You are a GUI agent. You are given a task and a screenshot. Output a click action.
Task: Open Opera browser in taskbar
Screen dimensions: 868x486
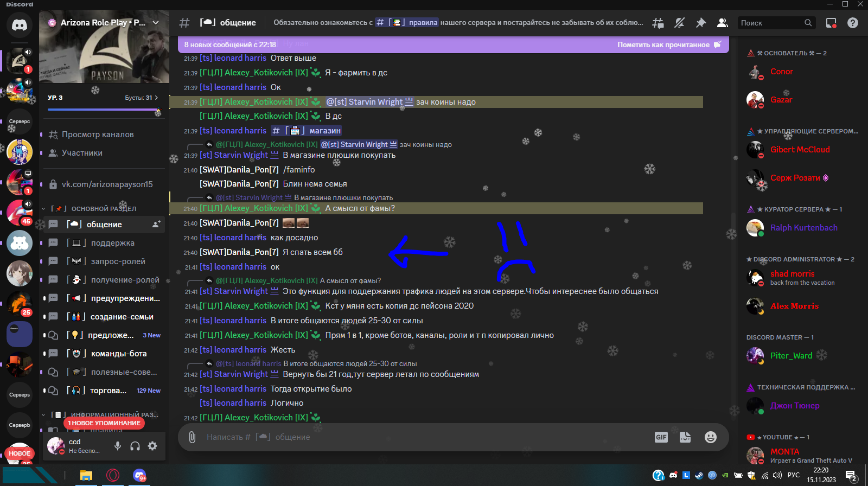coord(113,476)
